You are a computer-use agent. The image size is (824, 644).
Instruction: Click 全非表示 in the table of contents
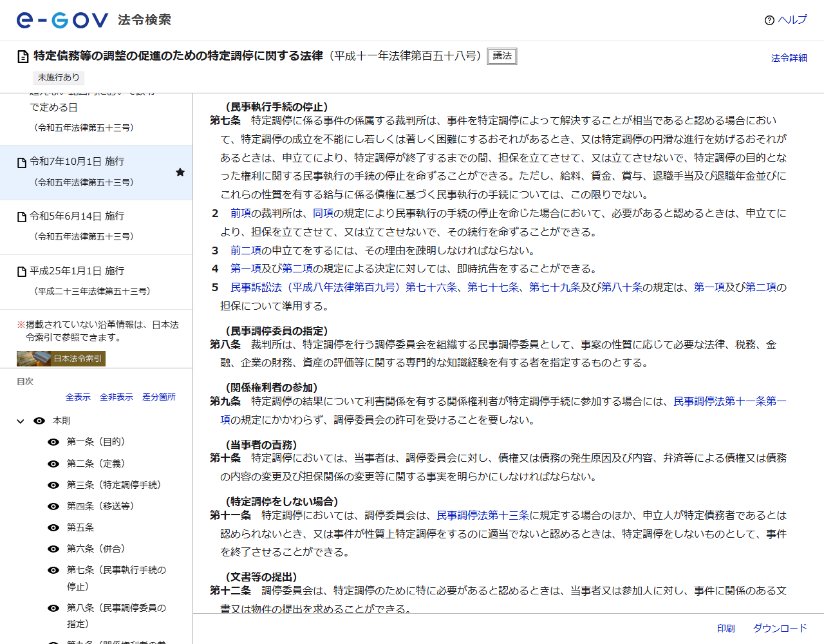click(117, 397)
